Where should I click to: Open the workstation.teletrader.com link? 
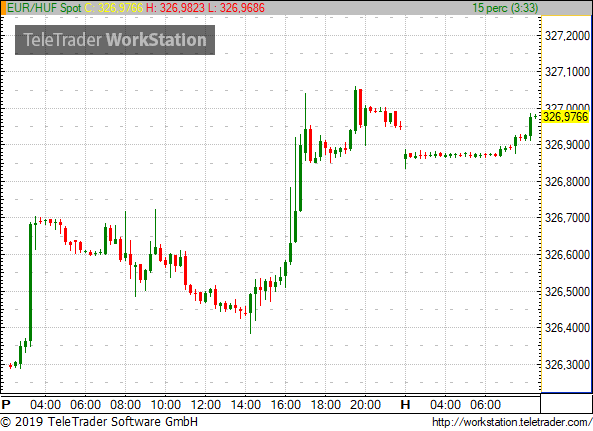point(512,422)
